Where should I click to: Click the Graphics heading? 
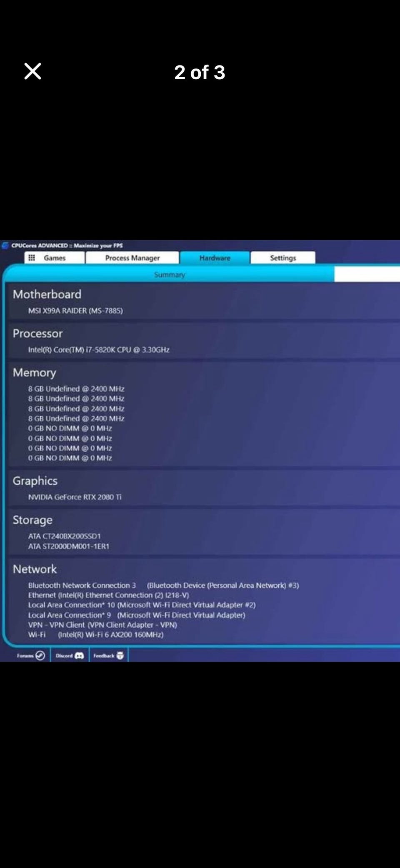tap(35, 481)
